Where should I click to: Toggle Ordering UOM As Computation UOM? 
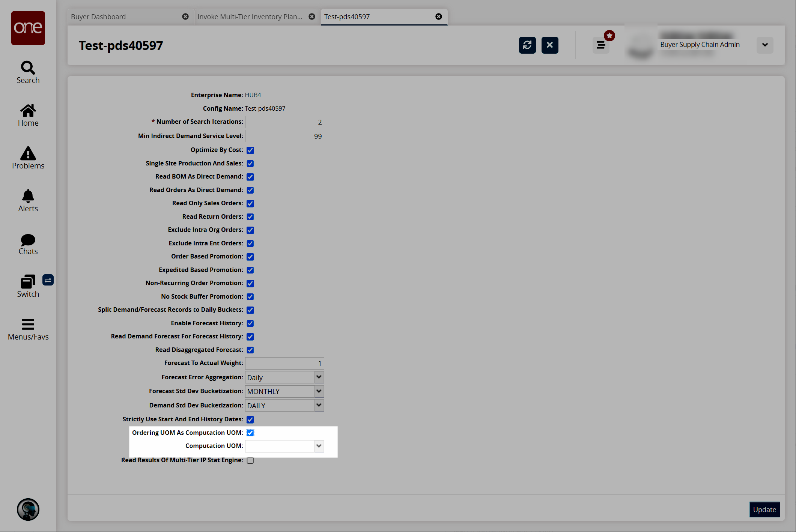[250, 433]
